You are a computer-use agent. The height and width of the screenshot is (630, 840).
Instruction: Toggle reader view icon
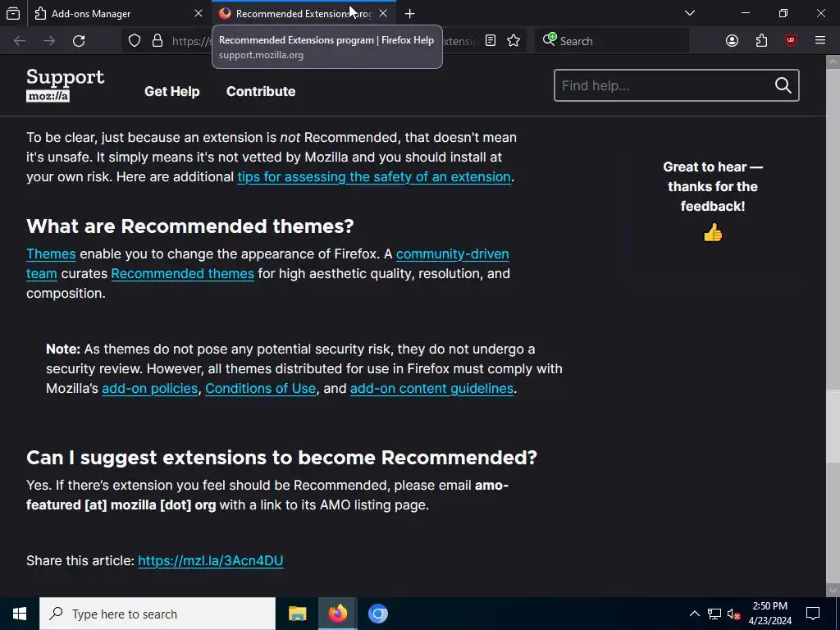tap(491, 41)
